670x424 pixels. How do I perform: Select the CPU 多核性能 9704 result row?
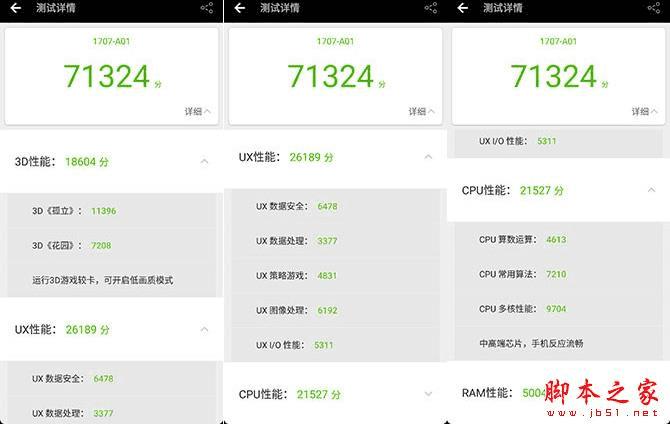point(558,309)
